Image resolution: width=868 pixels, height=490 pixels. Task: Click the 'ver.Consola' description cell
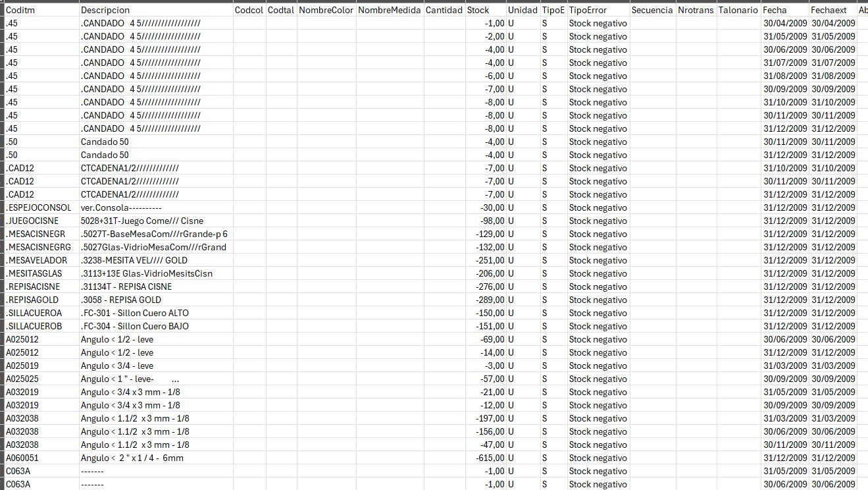coord(156,207)
